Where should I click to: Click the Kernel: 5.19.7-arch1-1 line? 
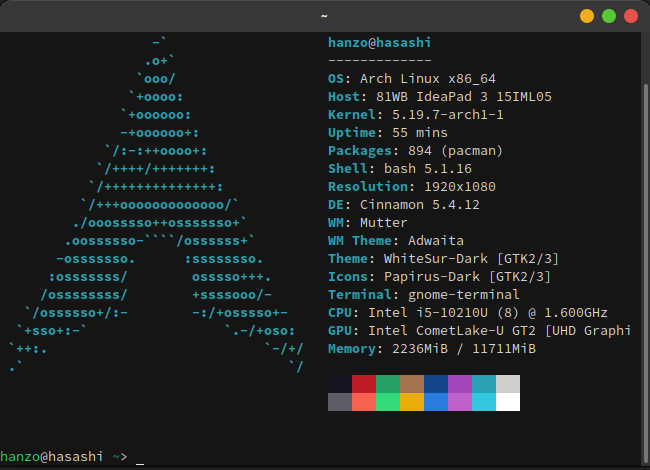click(415, 114)
